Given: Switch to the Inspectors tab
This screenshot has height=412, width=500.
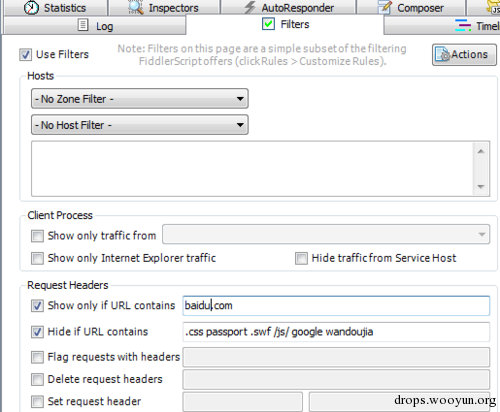Looking at the screenshot, I should (165, 8).
